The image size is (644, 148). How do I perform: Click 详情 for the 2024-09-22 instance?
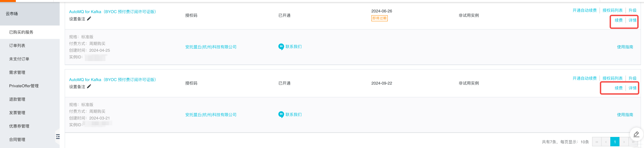click(x=633, y=88)
